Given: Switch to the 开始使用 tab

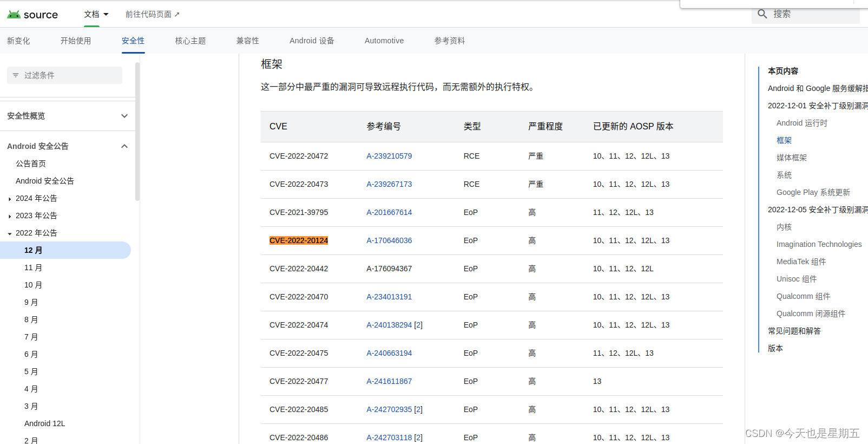Looking at the screenshot, I should (76, 41).
